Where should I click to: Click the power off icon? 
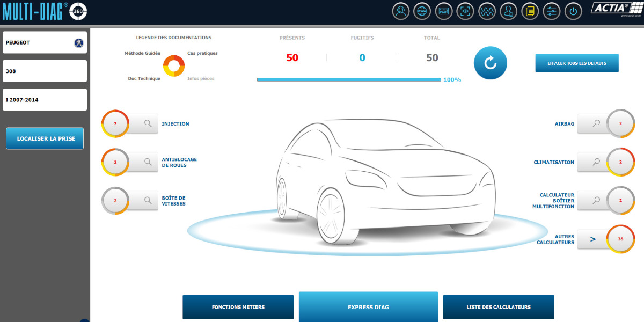[573, 11]
